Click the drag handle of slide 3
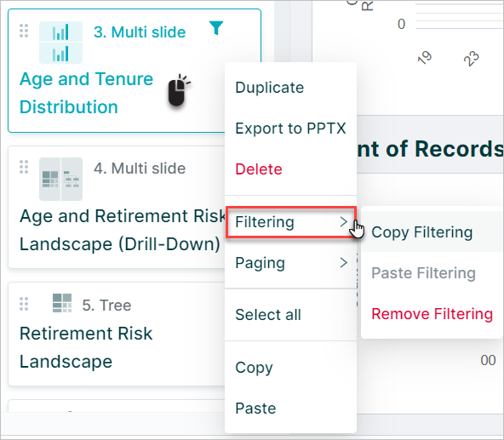The image size is (504, 440). click(x=24, y=31)
